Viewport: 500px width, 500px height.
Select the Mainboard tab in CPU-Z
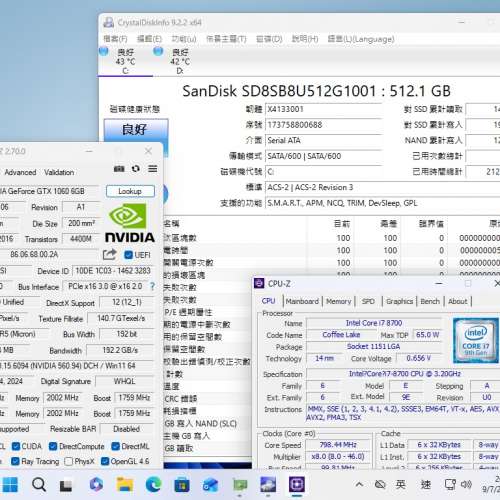302,301
